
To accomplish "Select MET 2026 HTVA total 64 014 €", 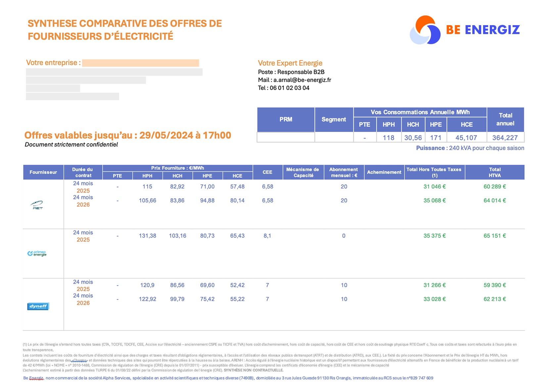I will click(x=495, y=201).
